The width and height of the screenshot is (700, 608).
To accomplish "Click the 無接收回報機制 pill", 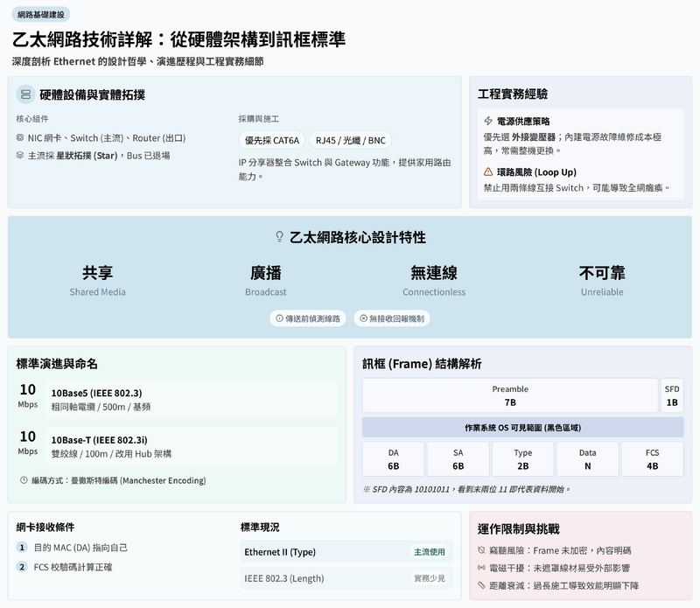I will tap(391, 318).
